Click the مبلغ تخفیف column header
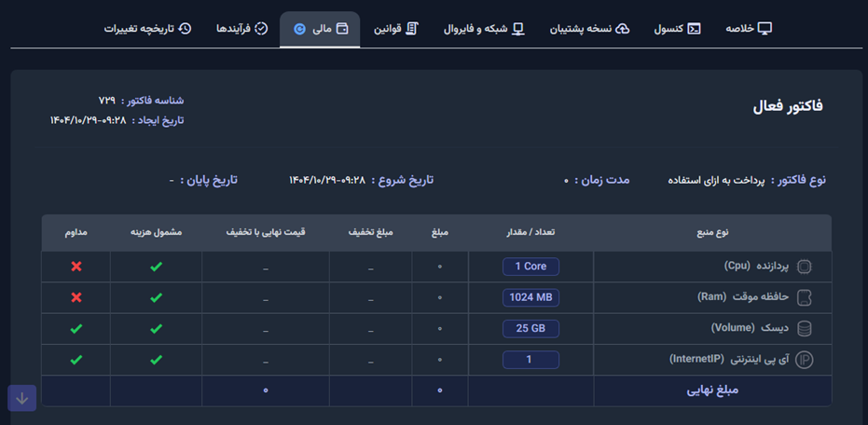The width and height of the screenshot is (868, 425). click(370, 233)
